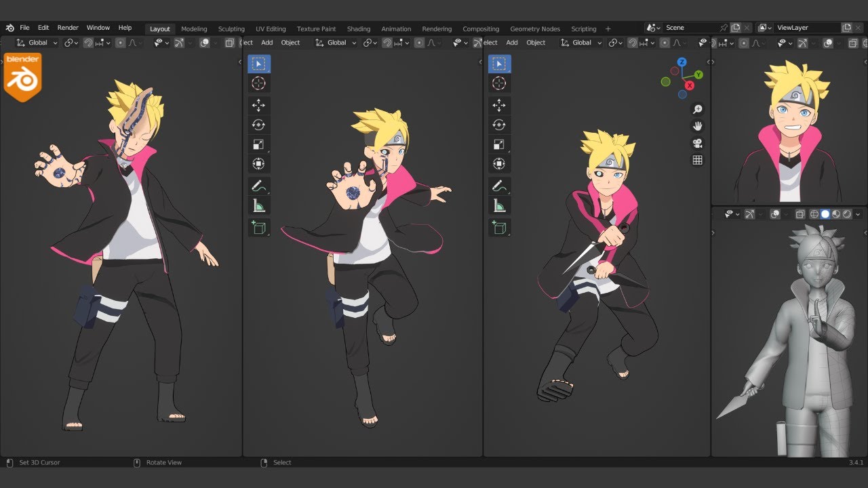Open the view layer browse dropdown icon
Screen dimensions: 868x488
764,28
